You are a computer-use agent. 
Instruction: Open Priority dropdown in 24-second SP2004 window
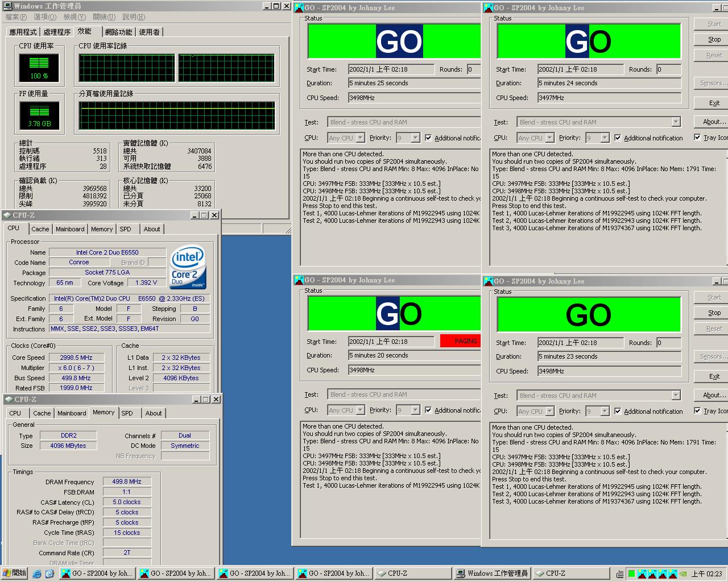coord(605,138)
